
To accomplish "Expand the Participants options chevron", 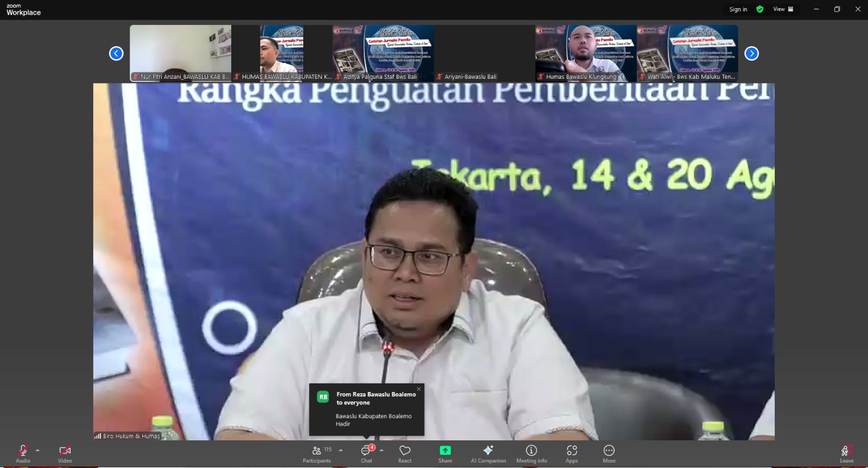I will coord(341,451).
